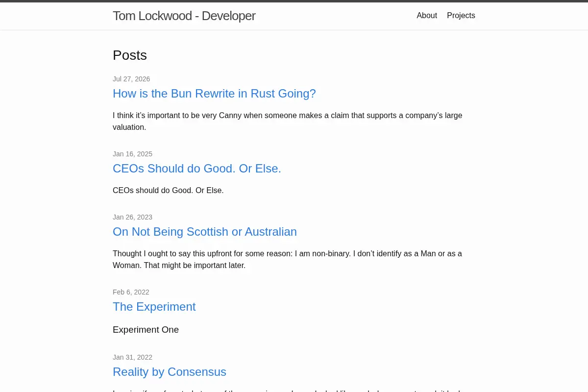Open the About page
588x392 pixels.
[427, 16]
